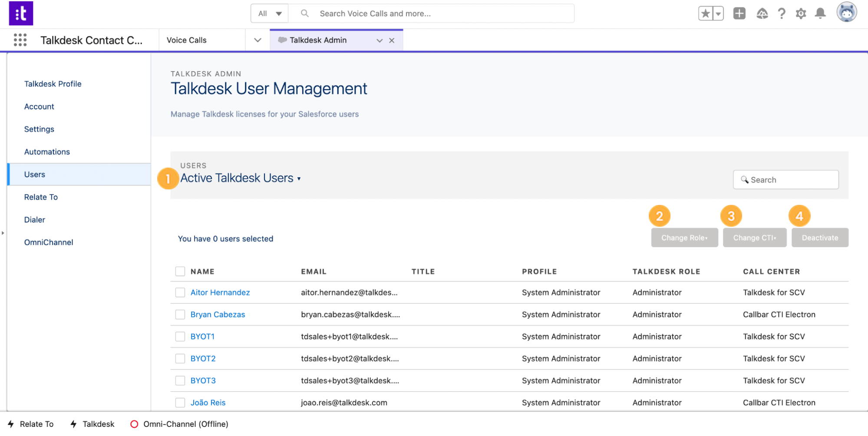
Task: Select Users in the sidebar
Action: point(79,174)
